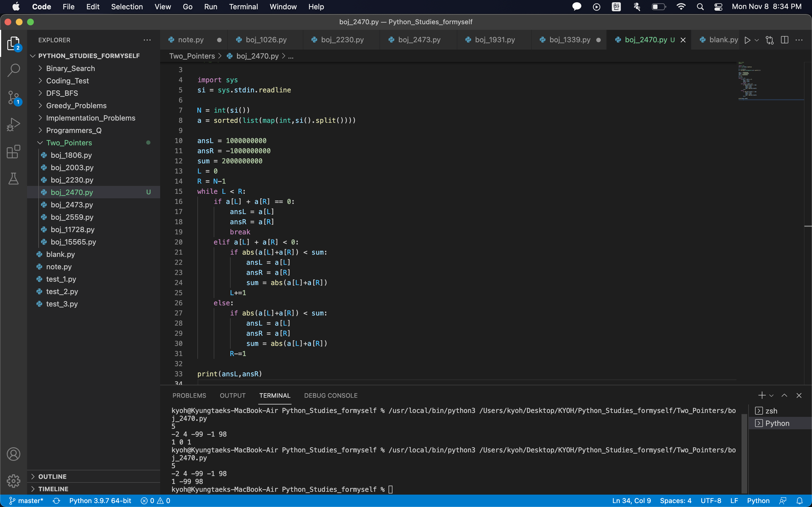The height and width of the screenshot is (507, 812).
Task: Click the Spaces: 4 indentation setting
Action: coord(676,501)
